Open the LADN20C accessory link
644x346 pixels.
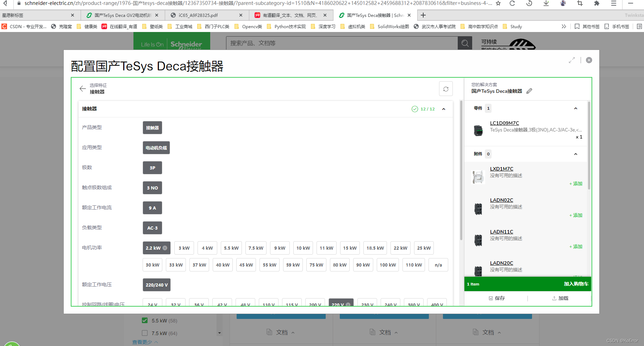pos(501,263)
